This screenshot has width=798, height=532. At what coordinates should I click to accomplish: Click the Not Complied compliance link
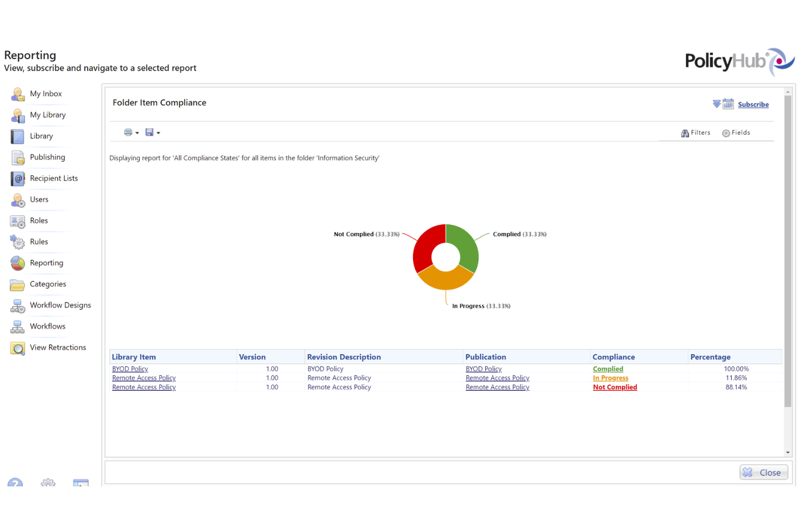[615, 388]
